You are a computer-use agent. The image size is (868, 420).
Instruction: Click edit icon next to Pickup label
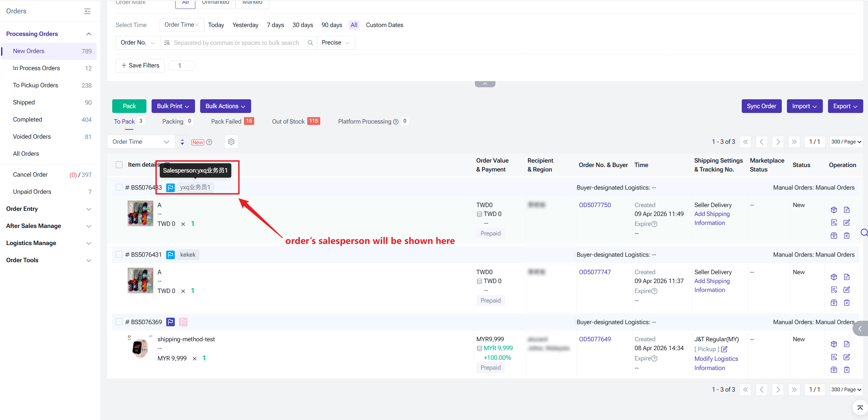click(724, 349)
